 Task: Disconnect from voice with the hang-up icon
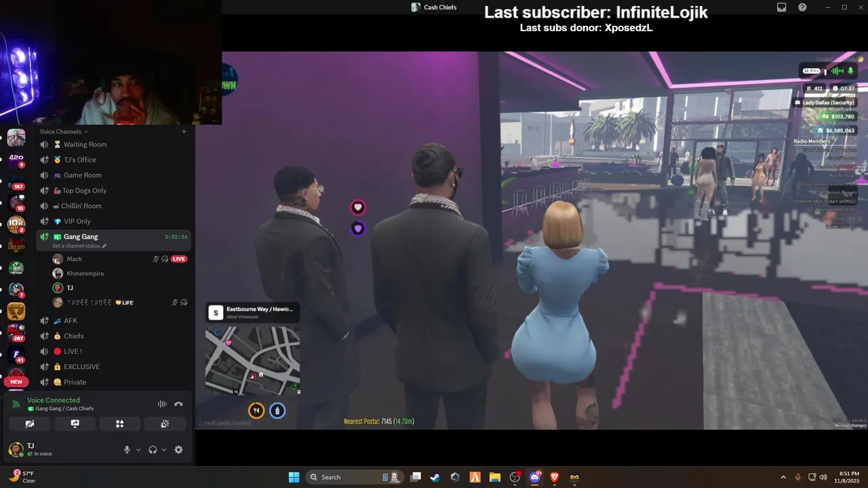(178, 404)
